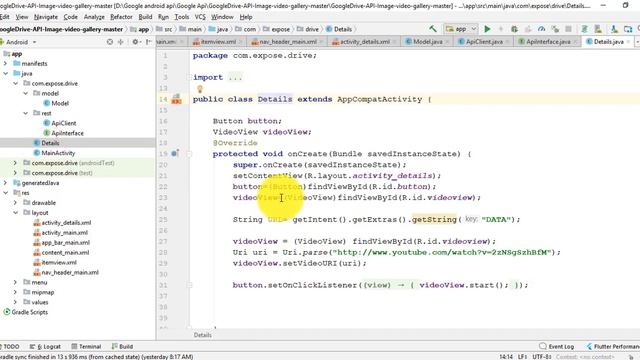Hide the project panel with the hide icon
The width and height of the screenshot is (640, 360).
pos(149,42)
